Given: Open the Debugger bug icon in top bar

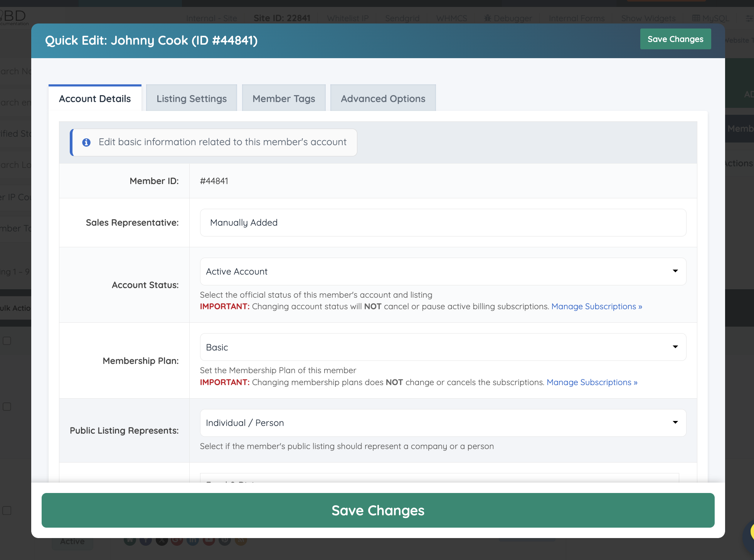Looking at the screenshot, I should (488, 18).
